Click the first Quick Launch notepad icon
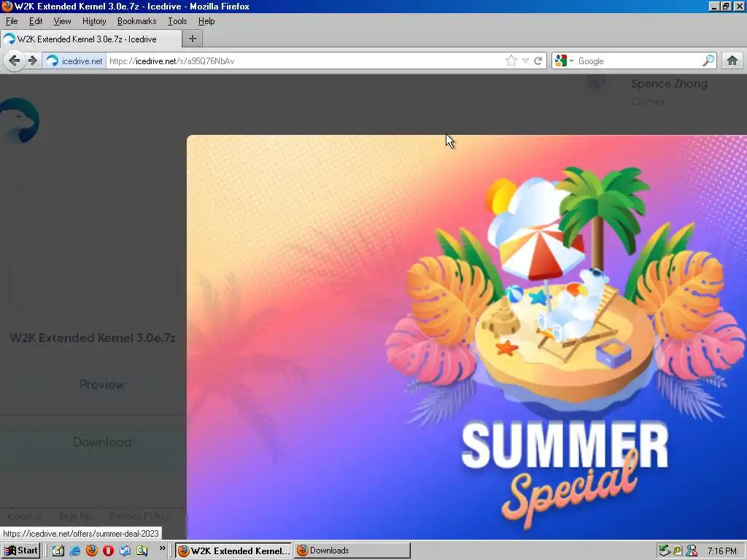 tap(58, 551)
